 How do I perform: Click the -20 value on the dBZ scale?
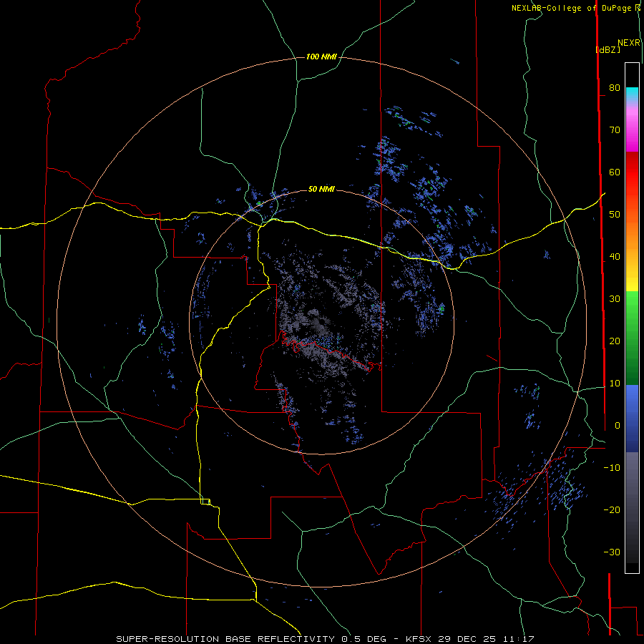click(x=612, y=509)
